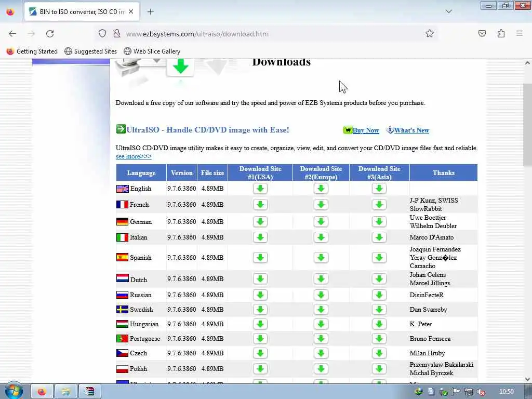Open tracking protection shield panel

(x=102, y=34)
